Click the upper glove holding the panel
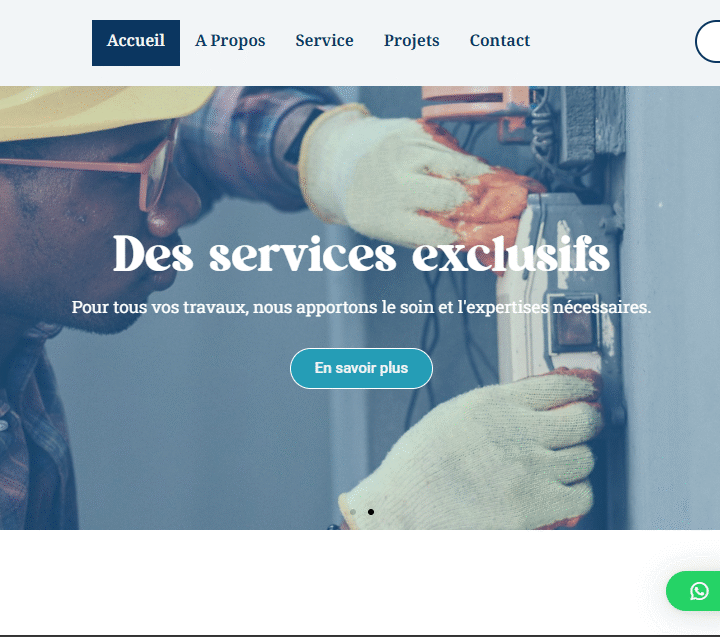The width and height of the screenshot is (720, 637). click(413, 184)
